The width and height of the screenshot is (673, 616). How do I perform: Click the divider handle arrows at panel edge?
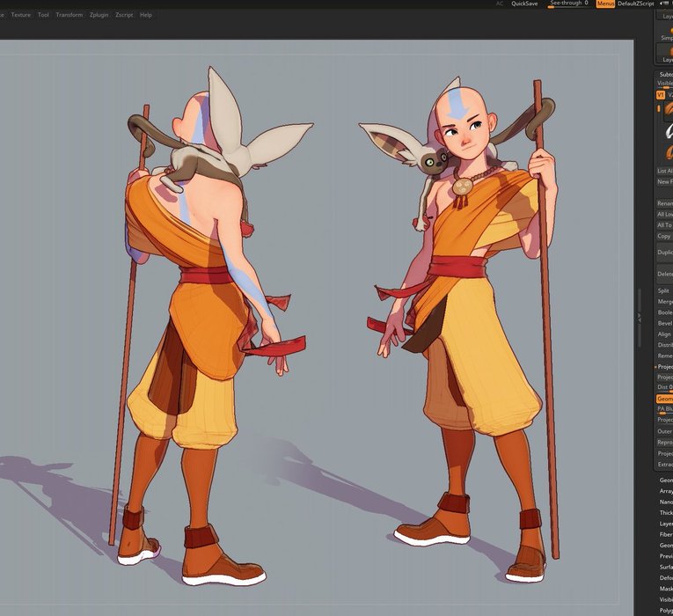pos(640,317)
